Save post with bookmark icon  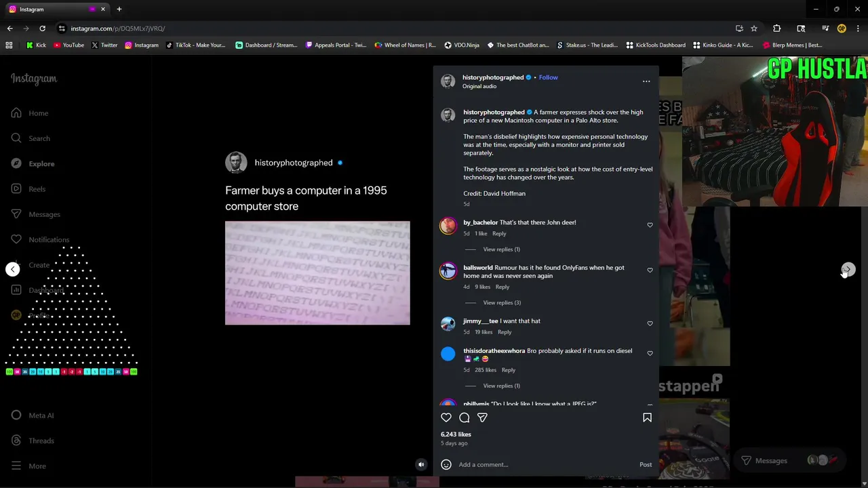pyautogui.click(x=647, y=418)
